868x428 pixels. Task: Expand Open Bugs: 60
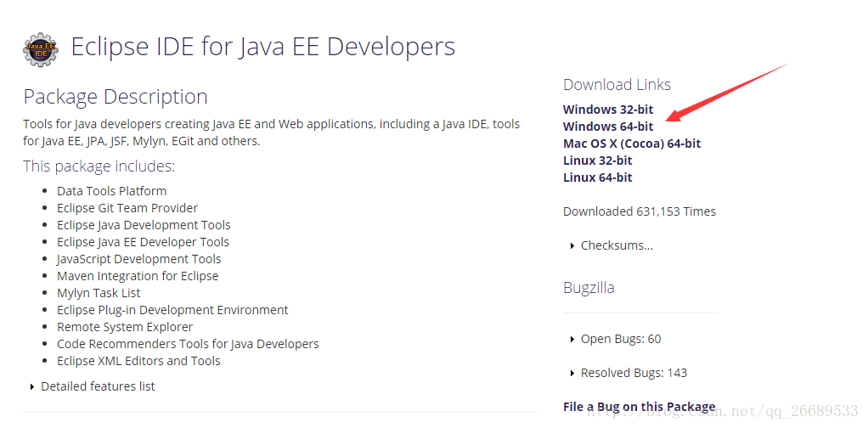(x=615, y=339)
